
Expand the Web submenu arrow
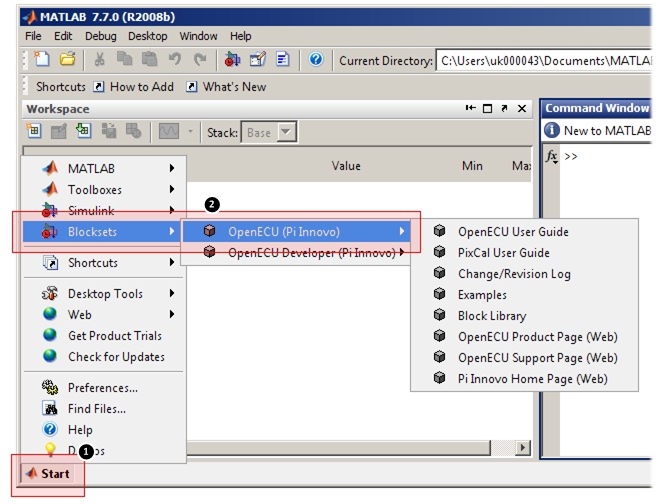coord(172,314)
